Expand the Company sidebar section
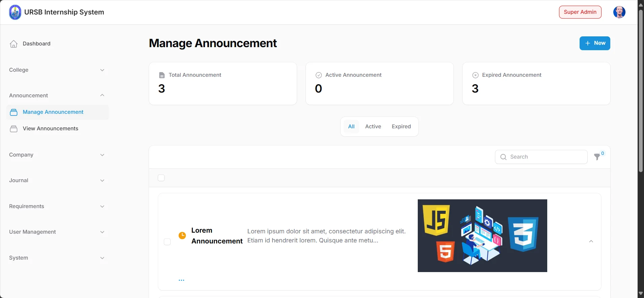 tap(57, 155)
